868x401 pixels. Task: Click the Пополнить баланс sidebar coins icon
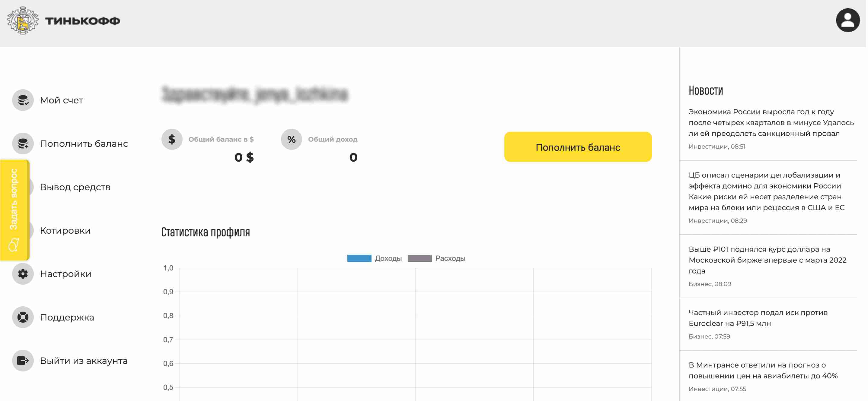[x=23, y=144]
